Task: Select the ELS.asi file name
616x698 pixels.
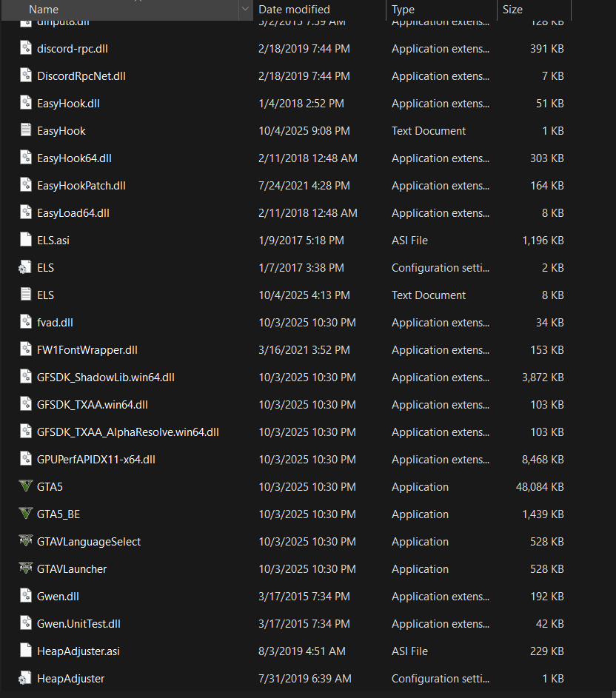Action: 53,241
